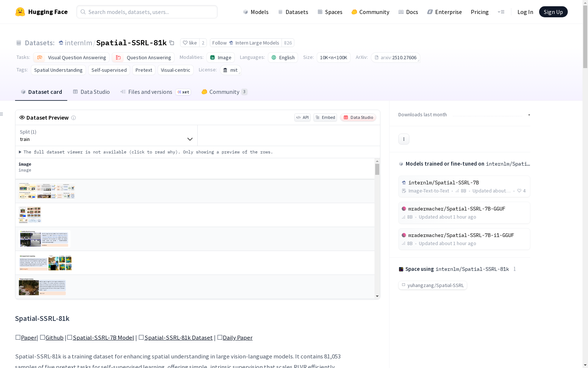
Task: Open the three-dot options menu in sidebar
Action: 404,139
